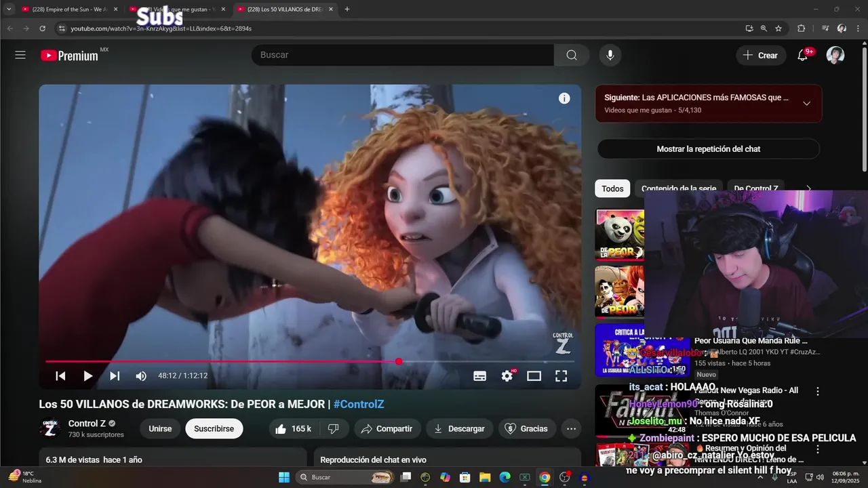Seek using the red progress bar
The width and height of the screenshot is (868, 488).
click(310, 361)
